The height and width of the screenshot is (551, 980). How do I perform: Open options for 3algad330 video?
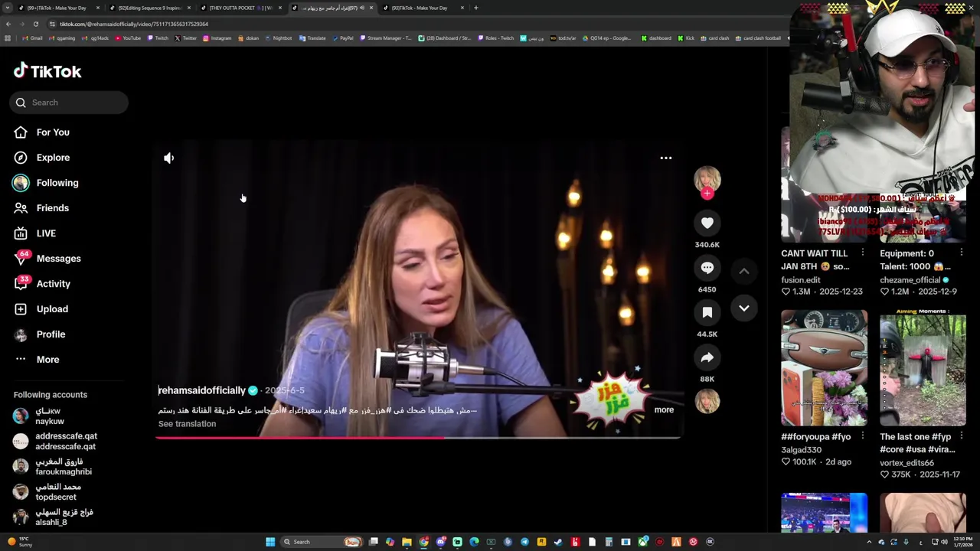pos(863,437)
